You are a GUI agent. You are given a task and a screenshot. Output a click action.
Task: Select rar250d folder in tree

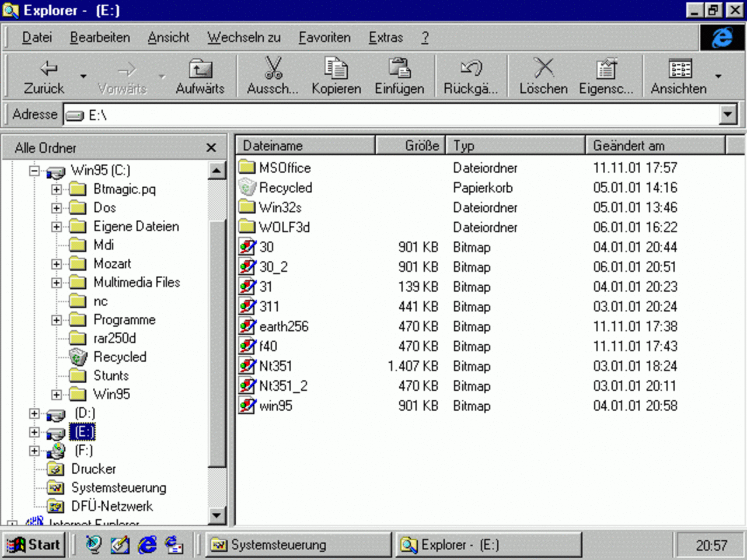point(114,338)
